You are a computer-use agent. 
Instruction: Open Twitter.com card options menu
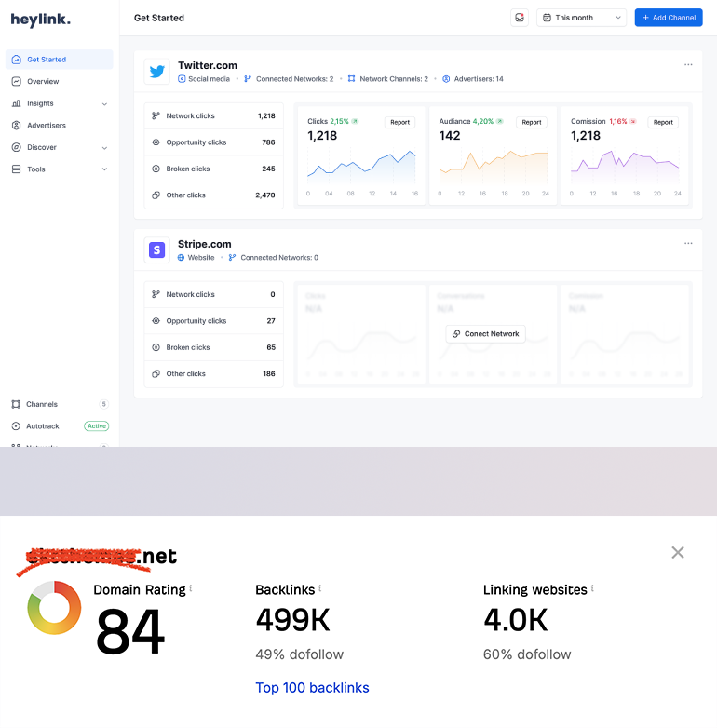pyautogui.click(x=688, y=65)
